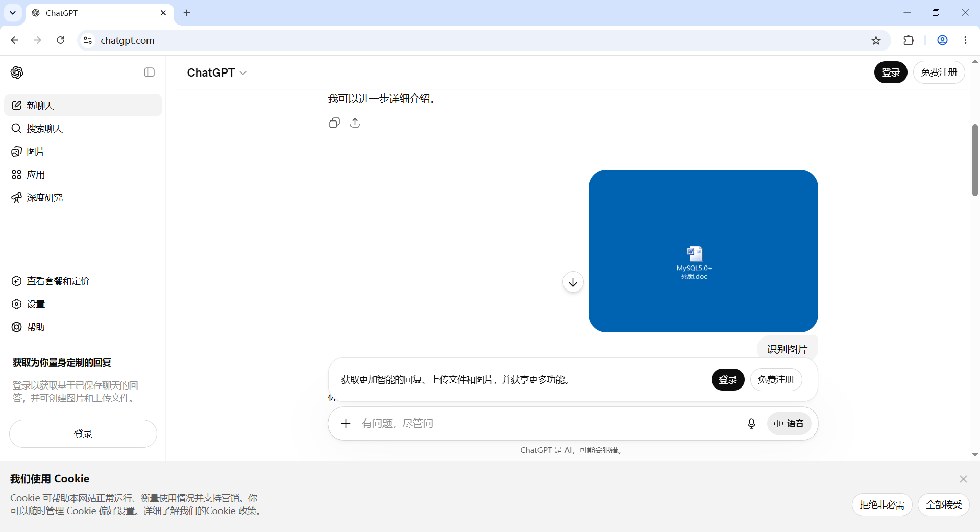
Task: Select the ChatGPT browser tab
Action: (100, 13)
